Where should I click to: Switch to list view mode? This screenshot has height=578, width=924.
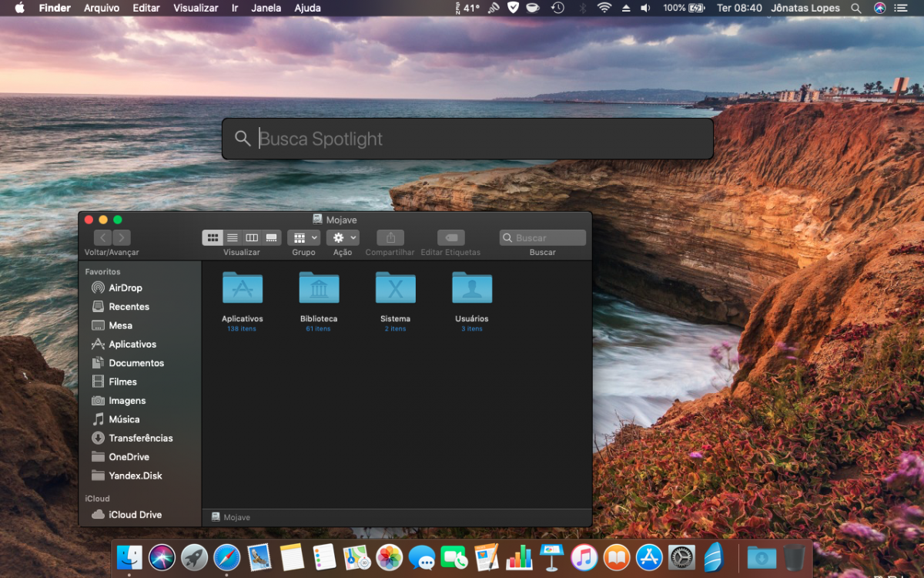coord(232,238)
